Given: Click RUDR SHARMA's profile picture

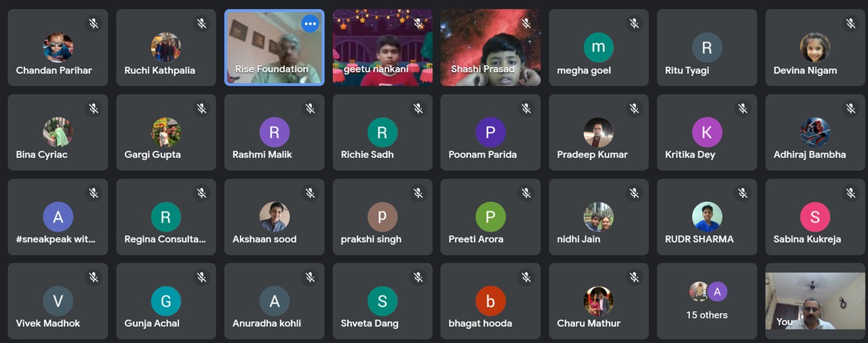Looking at the screenshot, I should click(x=707, y=217).
